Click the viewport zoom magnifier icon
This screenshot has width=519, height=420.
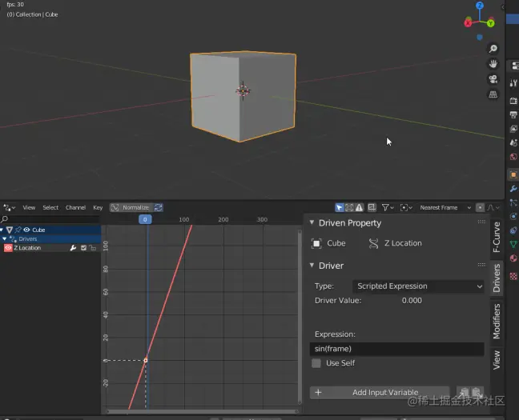(x=493, y=49)
